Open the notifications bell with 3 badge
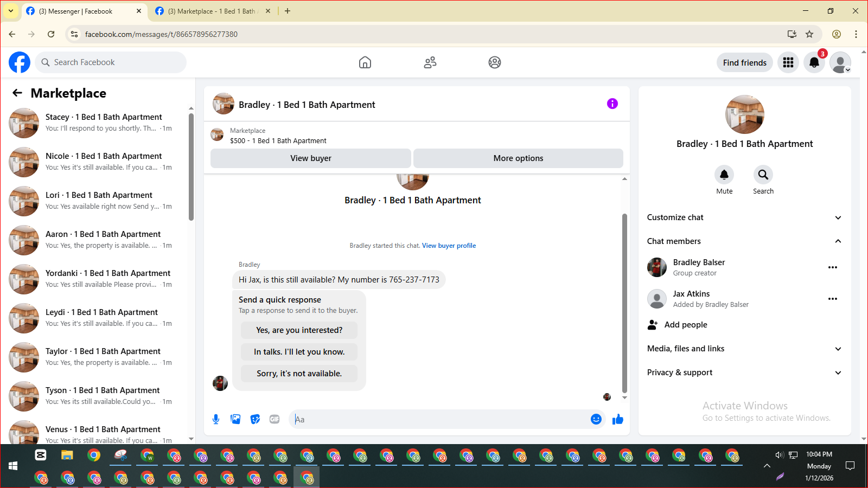This screenshot has width=868, height=488. coord(814,62)
